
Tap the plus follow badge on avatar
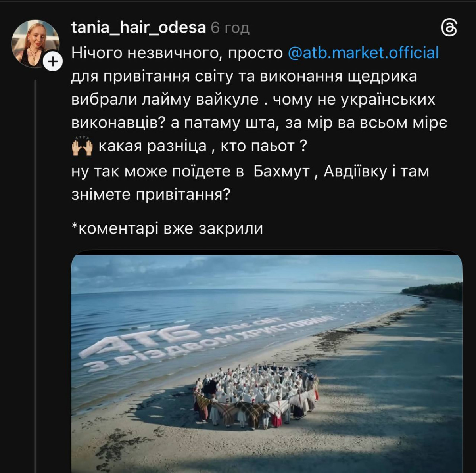53,62
